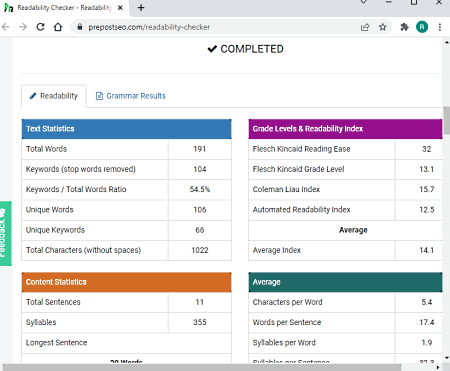Open tab search chevron in title bar
This screenshot has height=371, width=450.
coord(364,2)
